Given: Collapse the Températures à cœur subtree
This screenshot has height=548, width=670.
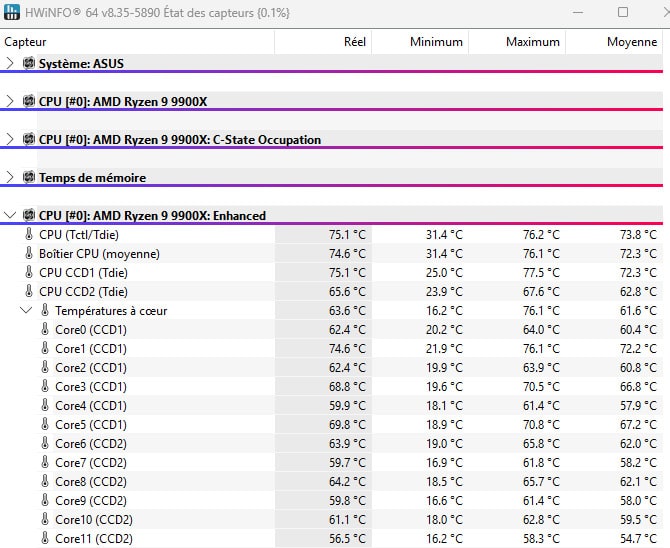Looking at the screenshot, I should pos(27,311).
